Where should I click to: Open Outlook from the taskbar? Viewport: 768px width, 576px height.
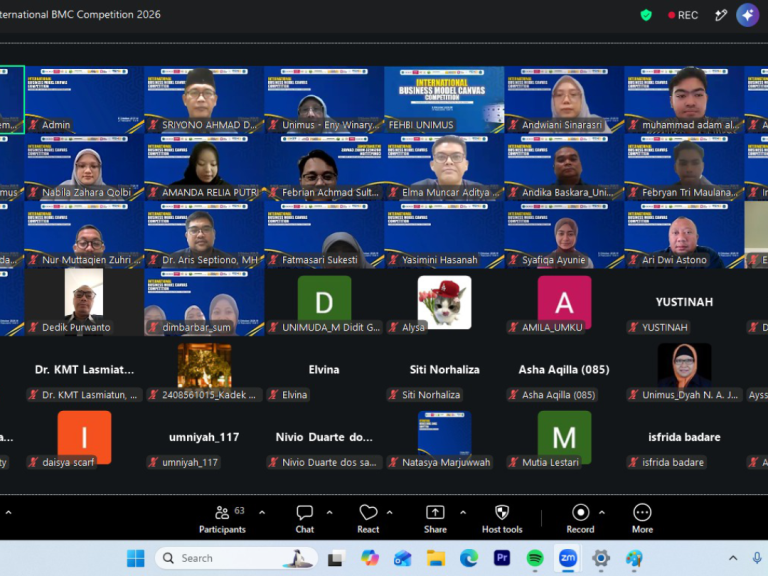tap(403, 558)
